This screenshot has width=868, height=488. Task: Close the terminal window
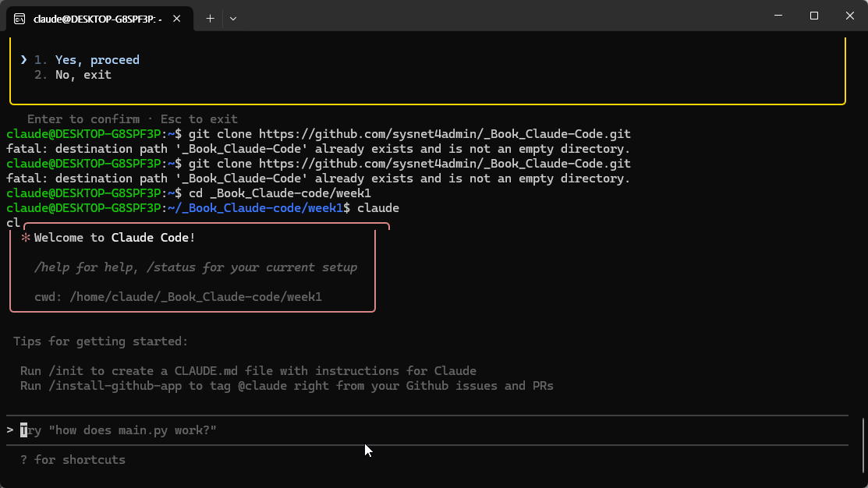850,16
